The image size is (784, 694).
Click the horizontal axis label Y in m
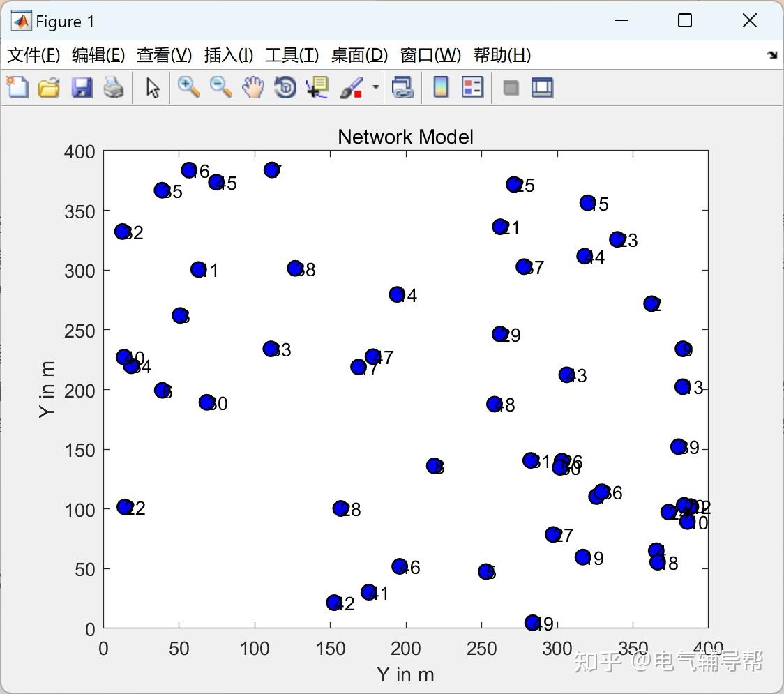point(405,674)
